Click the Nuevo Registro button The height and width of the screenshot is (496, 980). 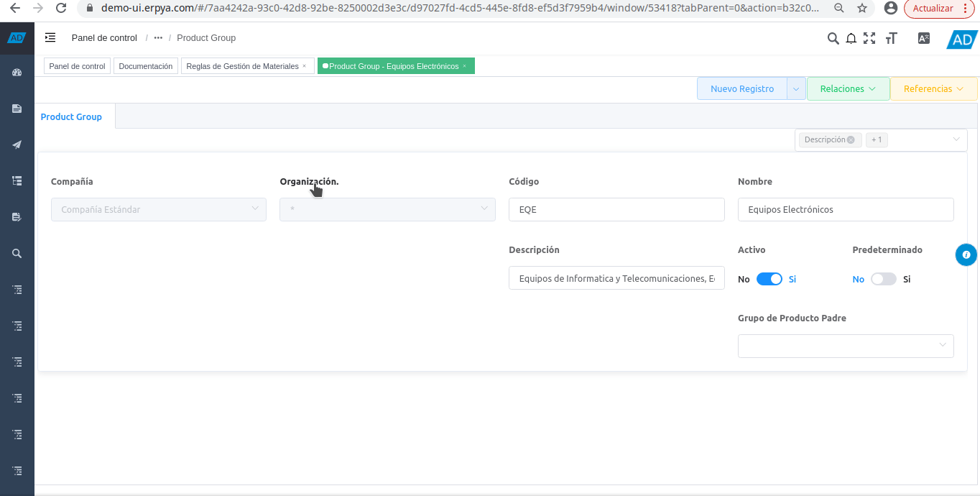point(742,89)
